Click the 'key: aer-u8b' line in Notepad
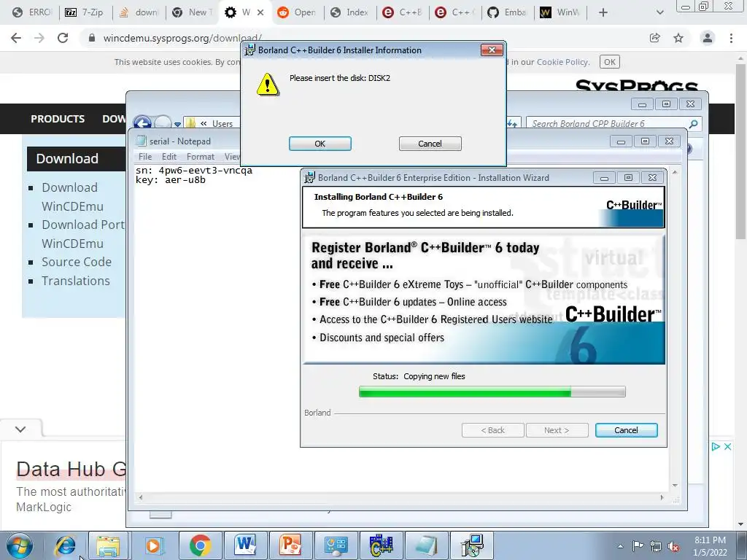The height and width of the screenshot is (560, 747). 171,180
